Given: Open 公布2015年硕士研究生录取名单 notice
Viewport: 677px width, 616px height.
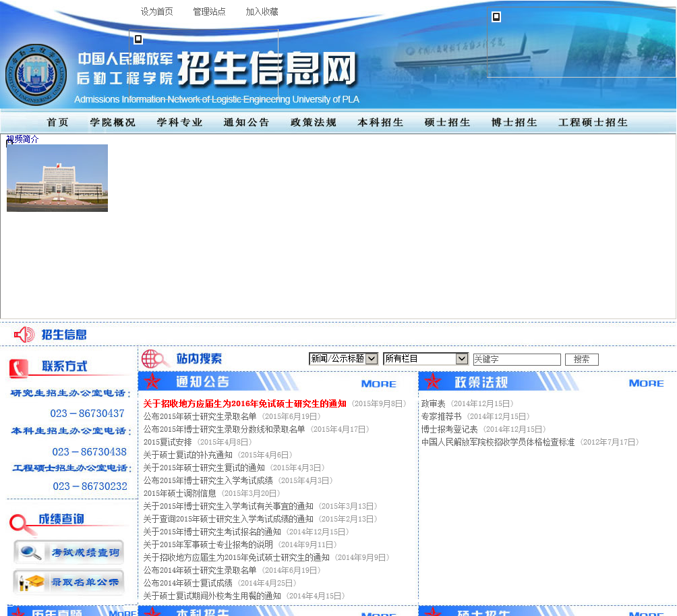Looking at the screenshot, I should [200, 416].
